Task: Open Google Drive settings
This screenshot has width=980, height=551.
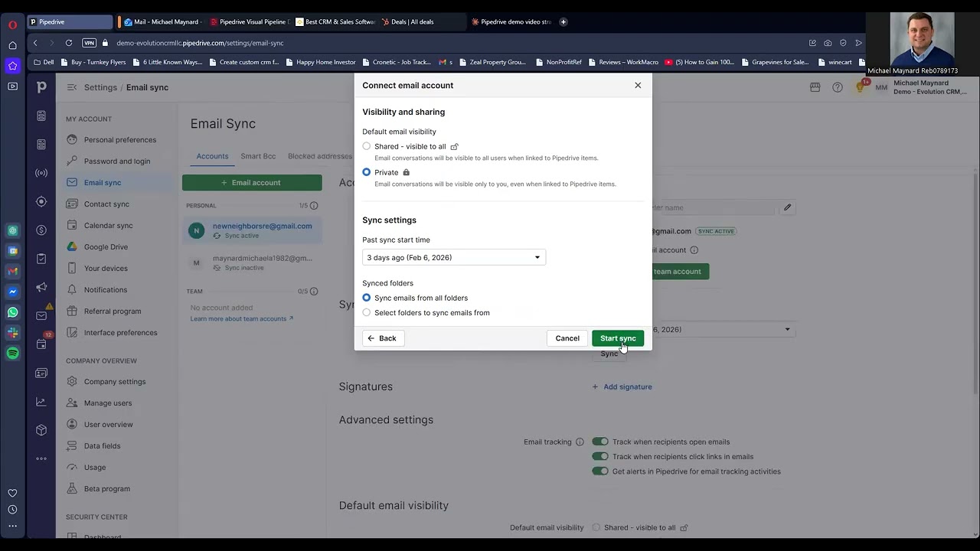Action: pos(106,247)
